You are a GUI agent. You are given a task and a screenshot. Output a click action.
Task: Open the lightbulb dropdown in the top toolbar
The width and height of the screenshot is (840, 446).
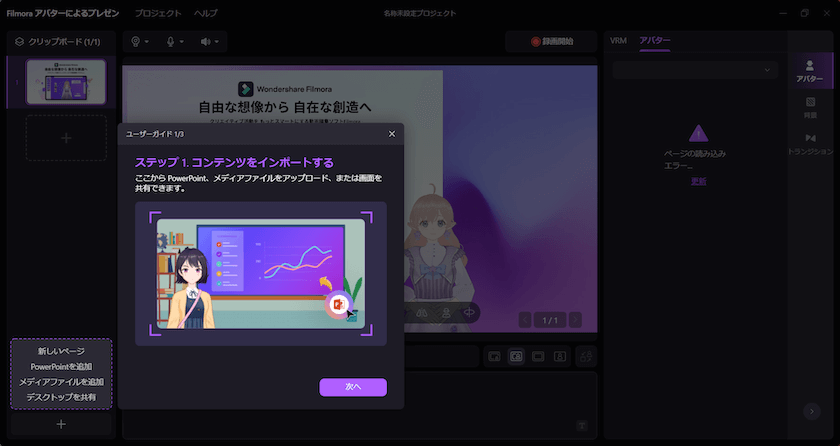pos(141,42)
